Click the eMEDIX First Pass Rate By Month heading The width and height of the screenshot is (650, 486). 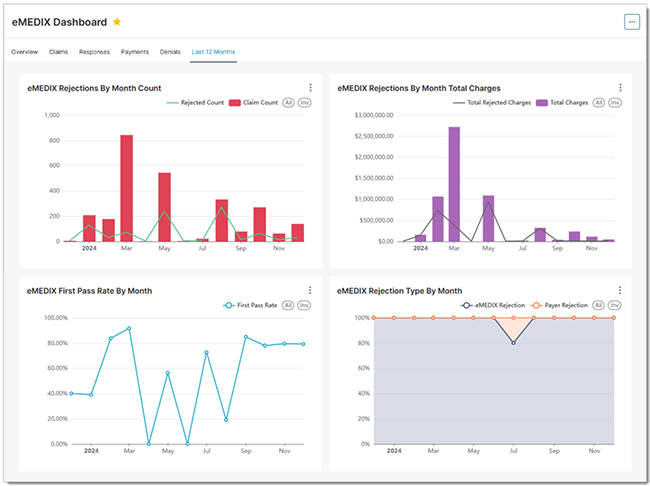90,291
